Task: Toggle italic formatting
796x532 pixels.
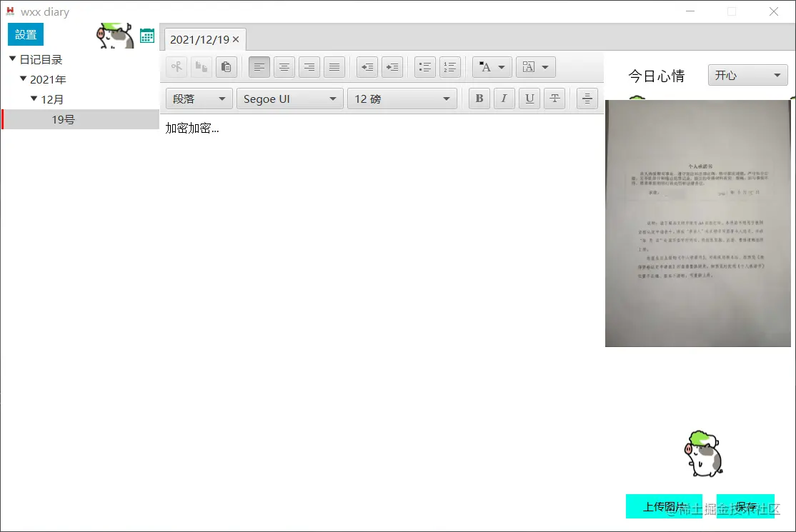Action: (504, 99)
